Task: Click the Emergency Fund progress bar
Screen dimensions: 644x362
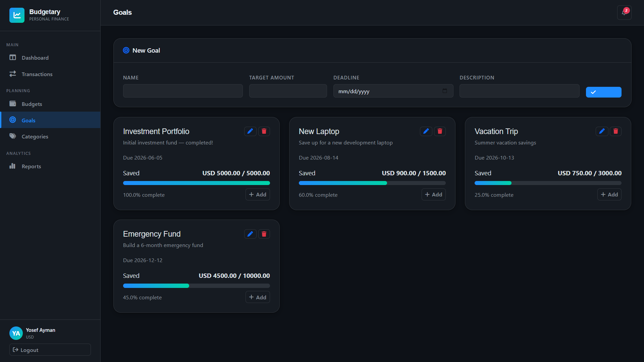Action: 197,286
